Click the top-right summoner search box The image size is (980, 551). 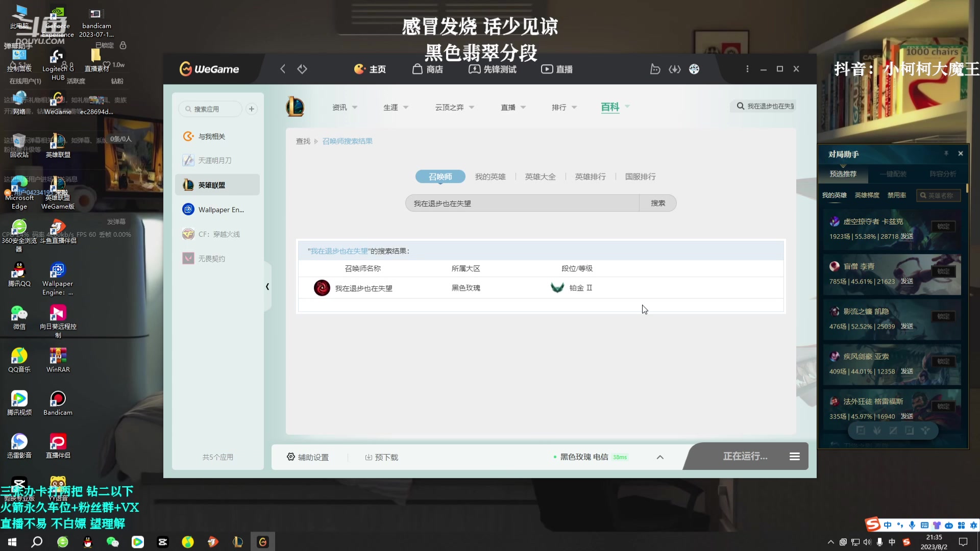pos(764,106)
